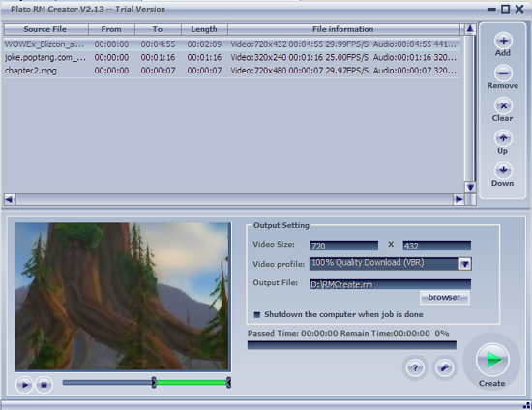Click the To time 00:01:16 for joke.poptang row

tap(158, 58)
